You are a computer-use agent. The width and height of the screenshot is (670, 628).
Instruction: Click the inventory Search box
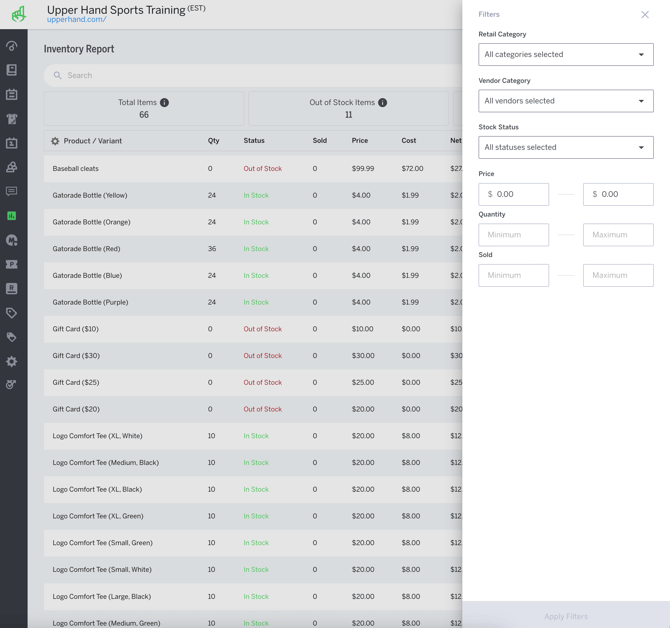pos(250,75)
